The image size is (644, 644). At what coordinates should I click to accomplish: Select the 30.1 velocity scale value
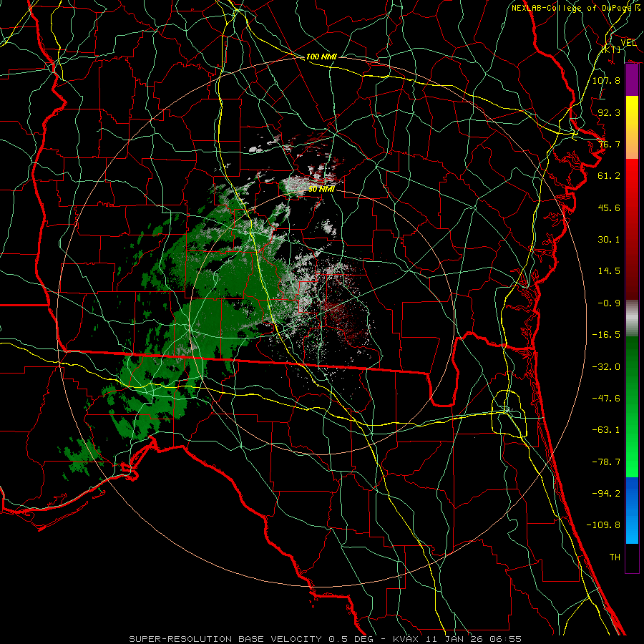[609, 240]
